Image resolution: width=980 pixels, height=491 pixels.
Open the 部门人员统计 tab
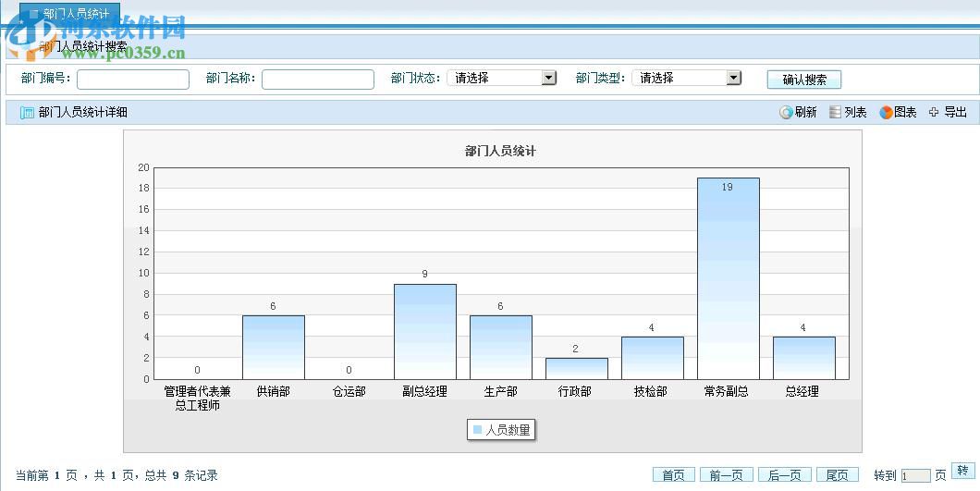click(69, 13)
